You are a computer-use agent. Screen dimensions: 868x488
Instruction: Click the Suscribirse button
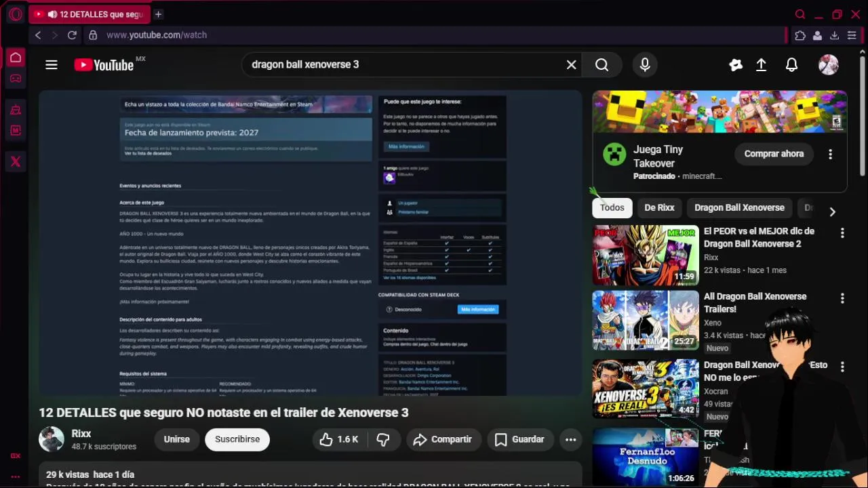[237, 439]
